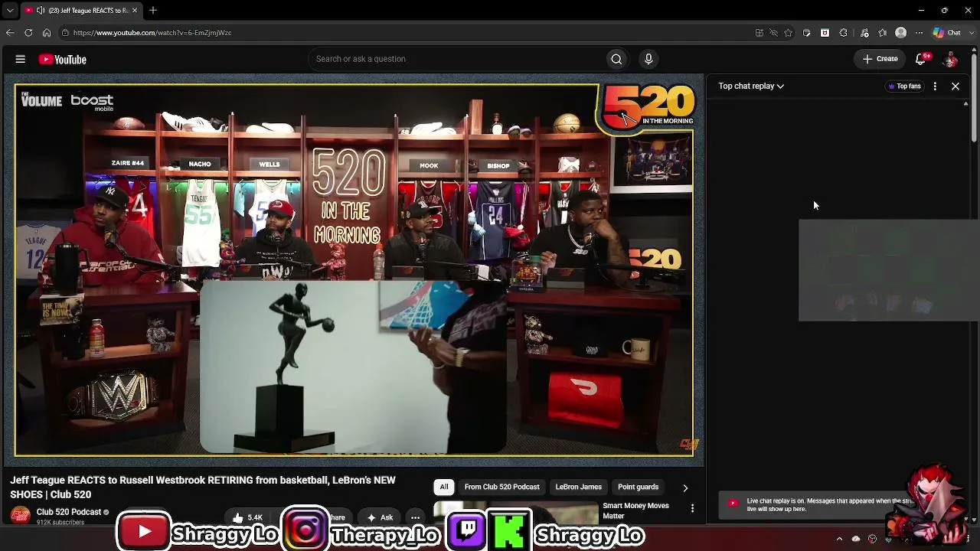This screenshot has width=980, height=551.
Task: Open YouTube notifications bell
Action: pos(921,59)
